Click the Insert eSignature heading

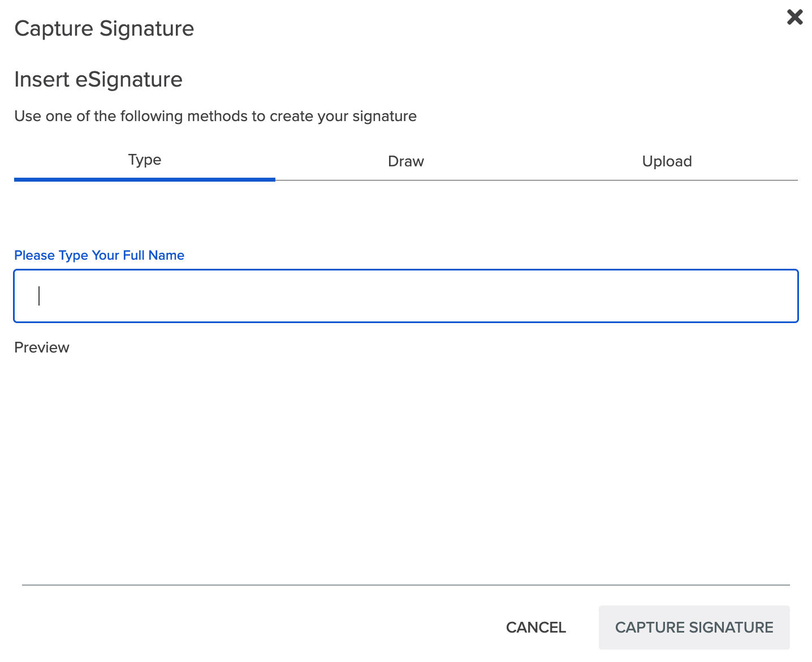pyautogui.click(x=98, y=79)
